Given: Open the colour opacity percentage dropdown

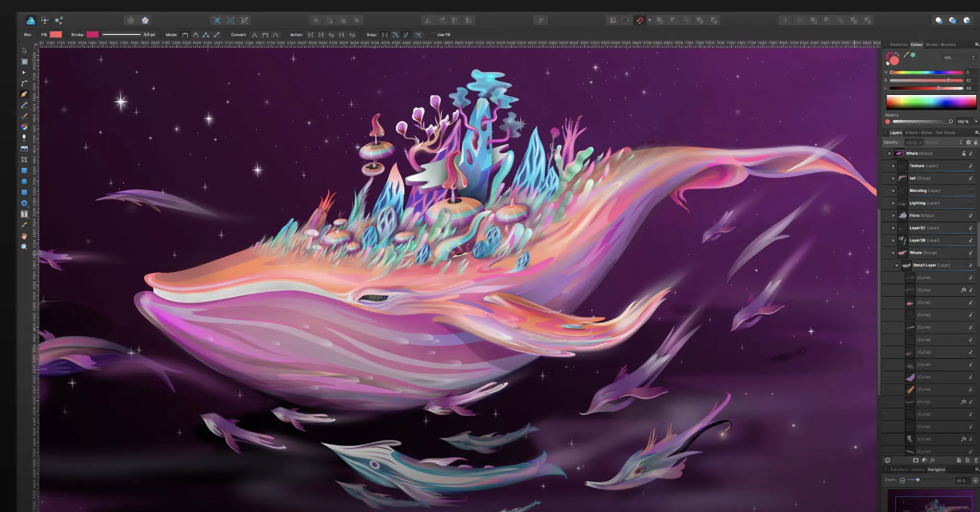Looking at the screenshot, I should [976, 121].
